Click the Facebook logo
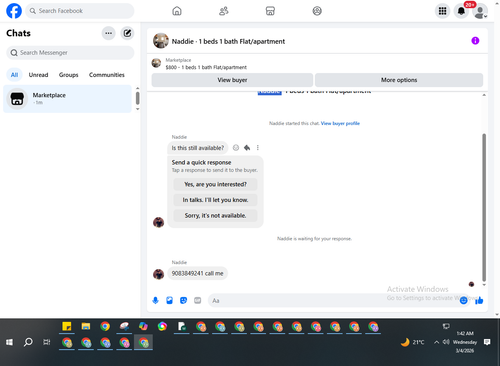This screenshot has height=366, width=500. 14,11
